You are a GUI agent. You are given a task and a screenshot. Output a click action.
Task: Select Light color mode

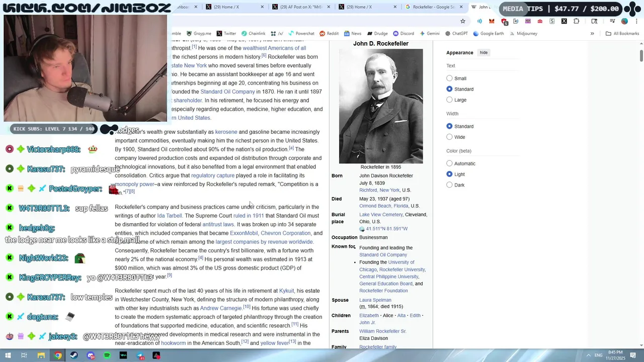click(x=449, y=174)
